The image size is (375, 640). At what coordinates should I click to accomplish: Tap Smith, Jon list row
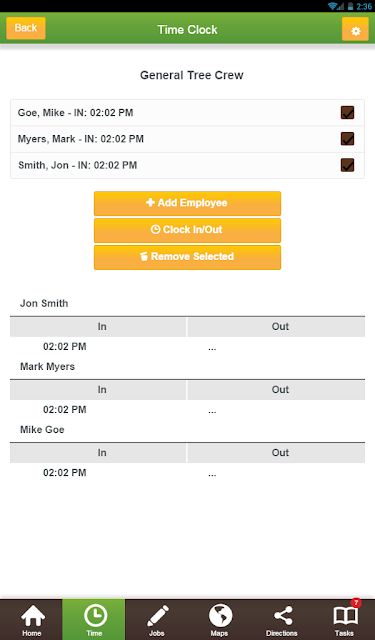(187, 165)
